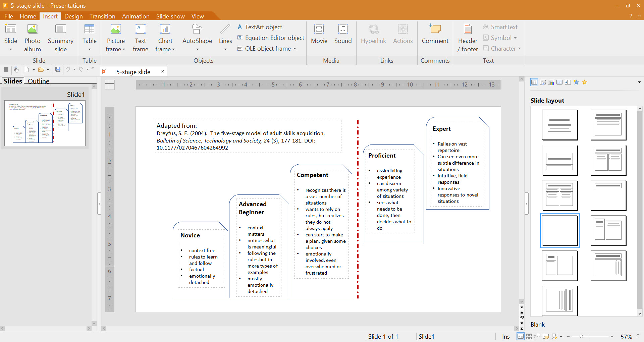Open Header / footer settings
Image resolution: width=644 pixels, height=342 pixels.
point(468,38)
